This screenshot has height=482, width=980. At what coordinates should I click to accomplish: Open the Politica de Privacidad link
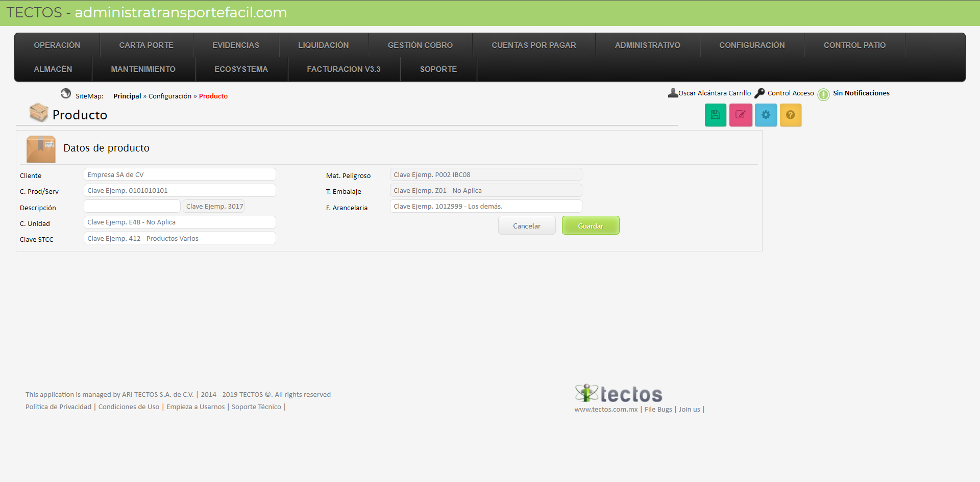coord(59,407)
